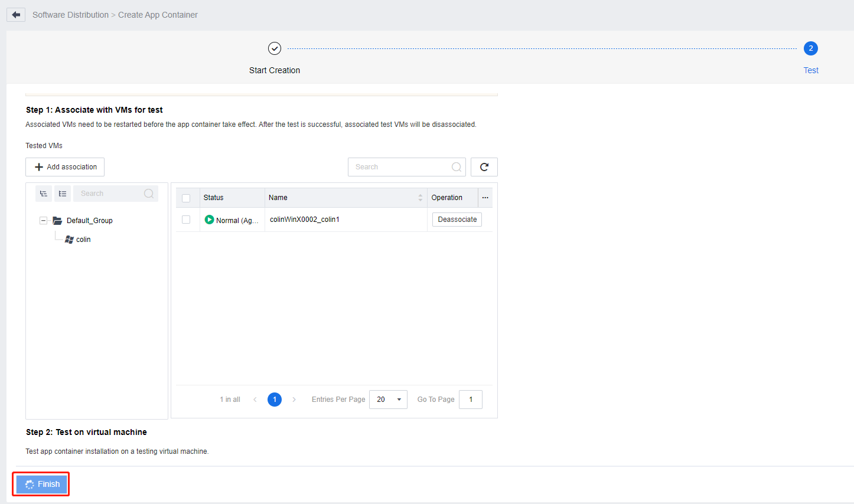Switch VM tree to list view icon
Screen dimensions: 854x504
click(x=63, y=194)
